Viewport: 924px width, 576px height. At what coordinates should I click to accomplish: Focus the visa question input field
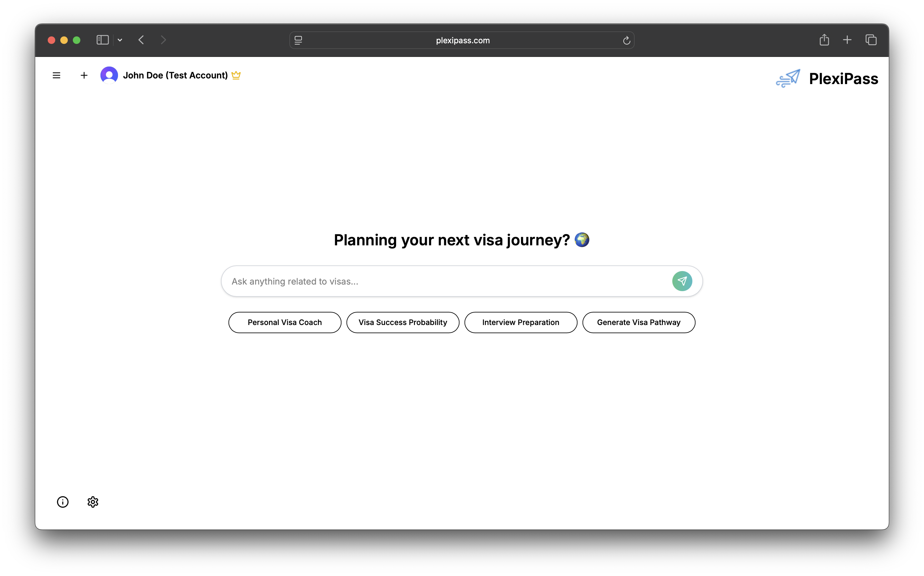(446, 281)
